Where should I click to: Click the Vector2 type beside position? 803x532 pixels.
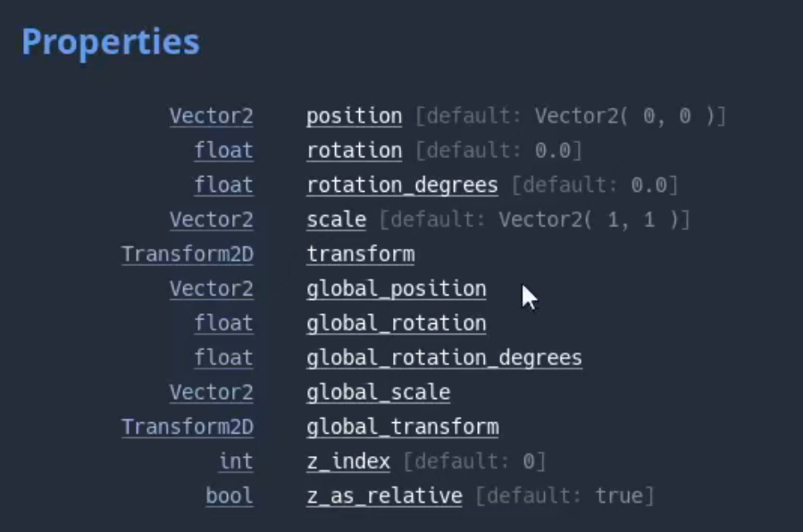[x=212, y=116]
